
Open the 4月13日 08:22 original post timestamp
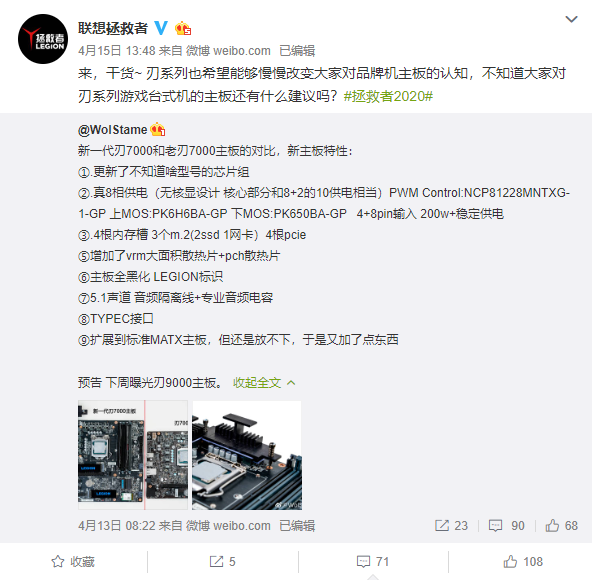tap(117, 526)
